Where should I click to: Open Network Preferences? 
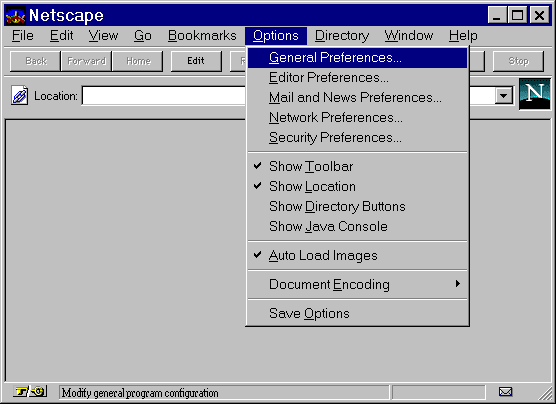pyautogui.click(x=357, y=117)
